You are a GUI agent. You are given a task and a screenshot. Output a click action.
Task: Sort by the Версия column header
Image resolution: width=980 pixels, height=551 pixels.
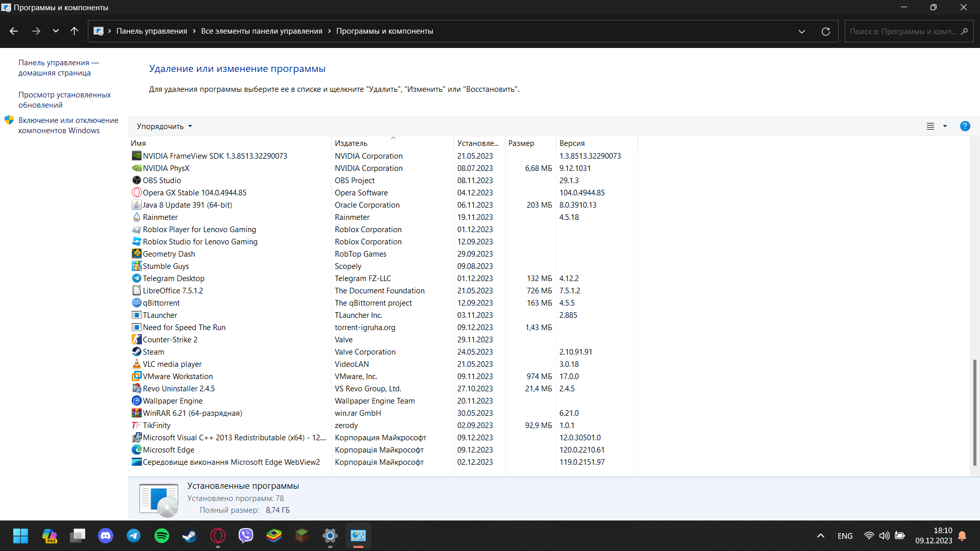pos(597,143)
